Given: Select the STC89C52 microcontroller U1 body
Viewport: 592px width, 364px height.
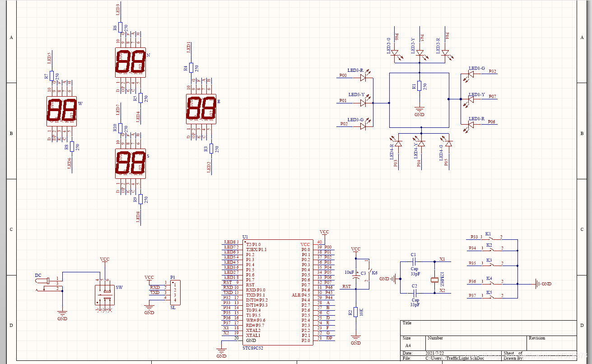Looking at the screenshot, I should 278,292.
